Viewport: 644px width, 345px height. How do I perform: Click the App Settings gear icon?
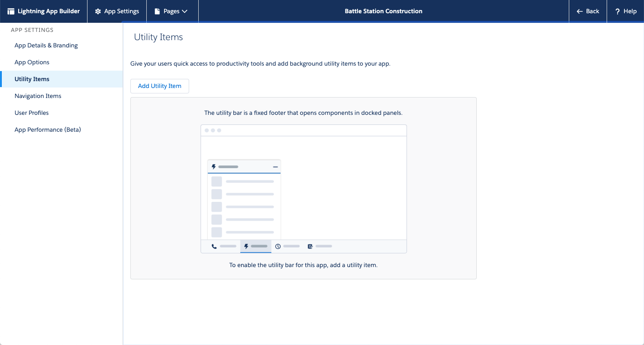pos(98,11)
